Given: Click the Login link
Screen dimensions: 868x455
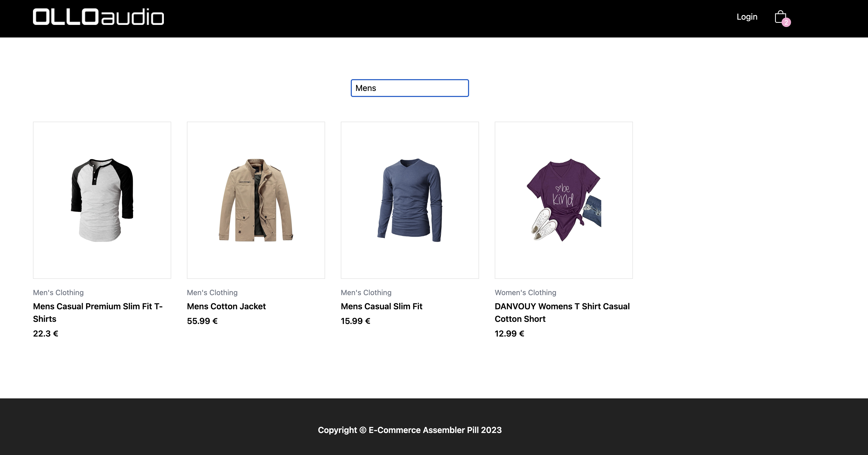Looking at the screenshot, I should pos(747,17).
